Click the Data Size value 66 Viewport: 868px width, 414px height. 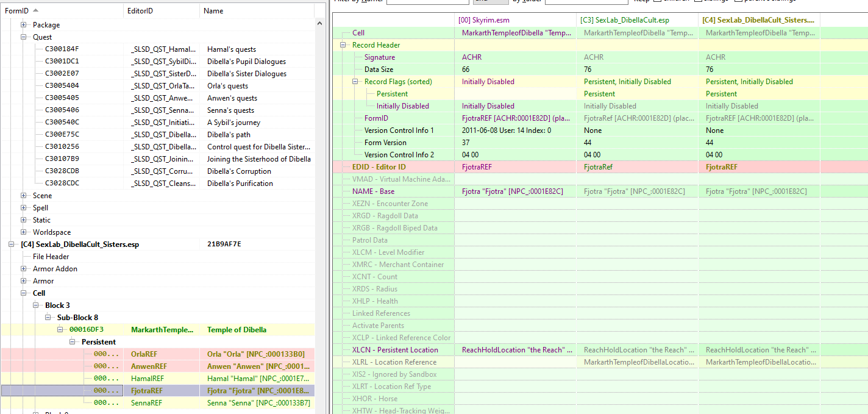[x=466, y=70]
